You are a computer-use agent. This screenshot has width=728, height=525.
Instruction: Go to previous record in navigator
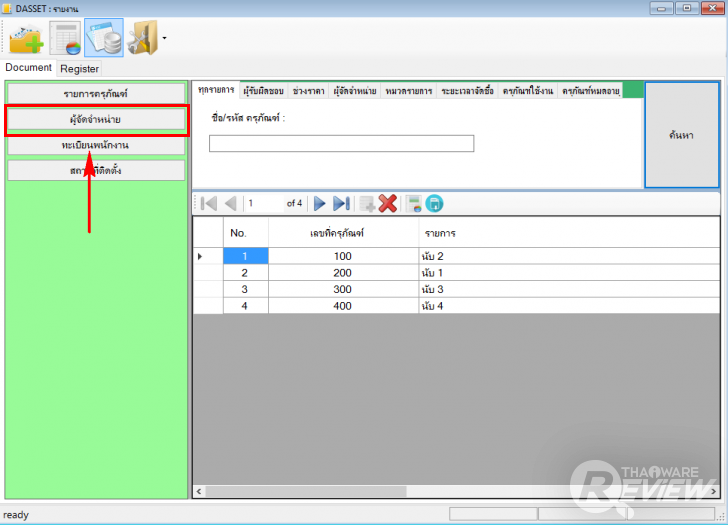point(231,203)
